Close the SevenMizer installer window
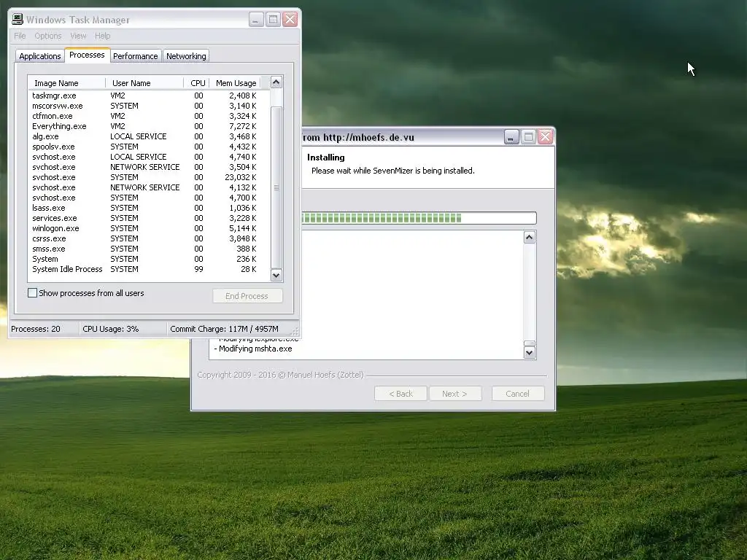 coord(546,137)
